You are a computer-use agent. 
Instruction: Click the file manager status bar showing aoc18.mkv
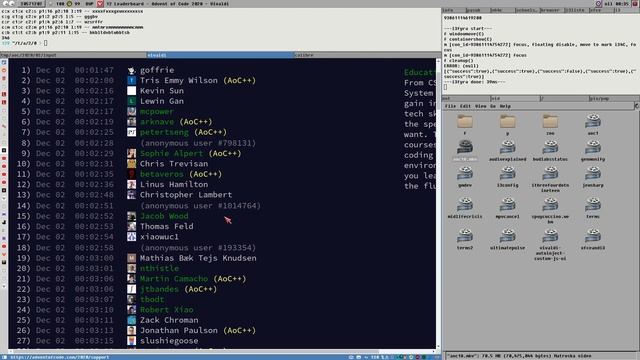pyautogui.click(x=541, y=356)
